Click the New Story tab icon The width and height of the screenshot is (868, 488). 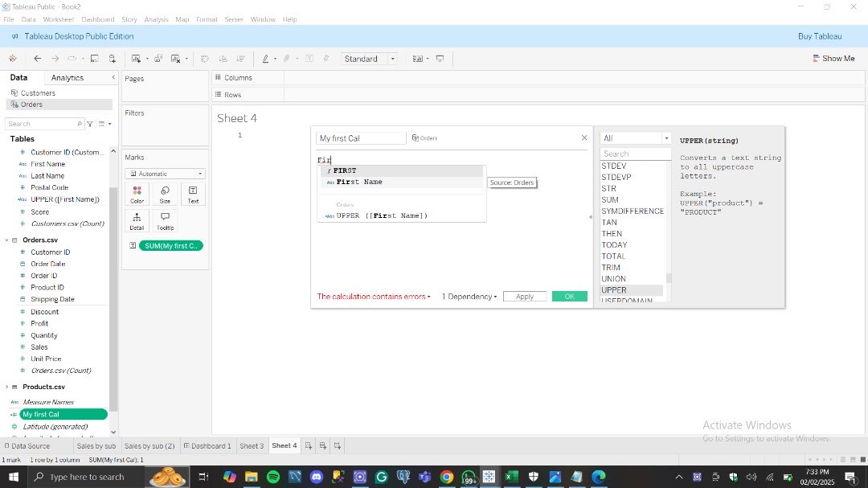[x=337, y=445]
